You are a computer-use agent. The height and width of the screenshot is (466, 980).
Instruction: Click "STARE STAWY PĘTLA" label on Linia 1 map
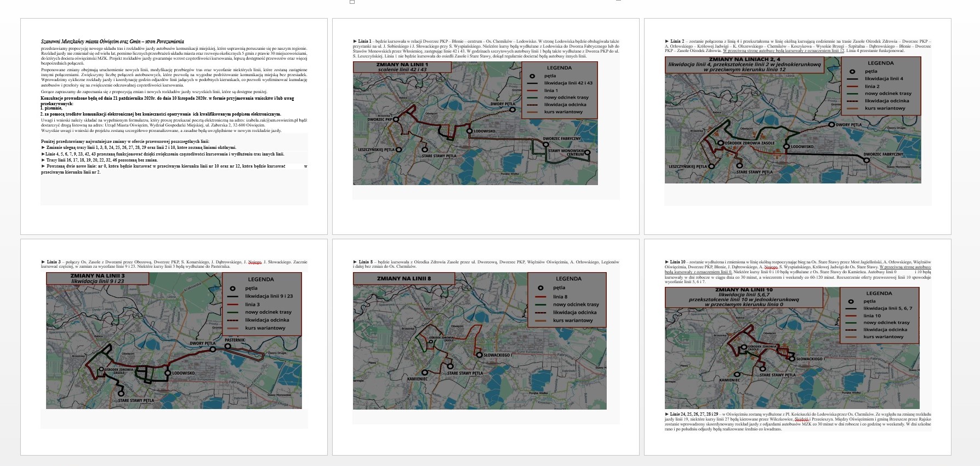coord(439,156)
